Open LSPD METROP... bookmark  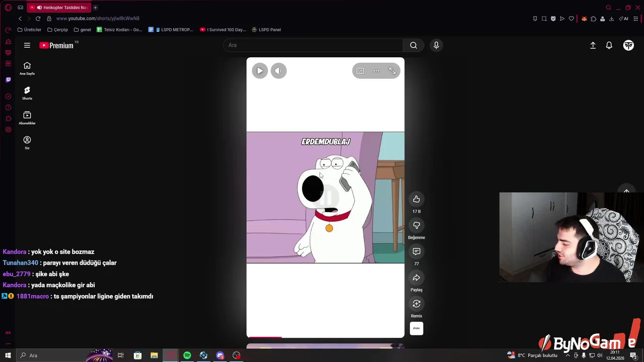click(171, 30)
